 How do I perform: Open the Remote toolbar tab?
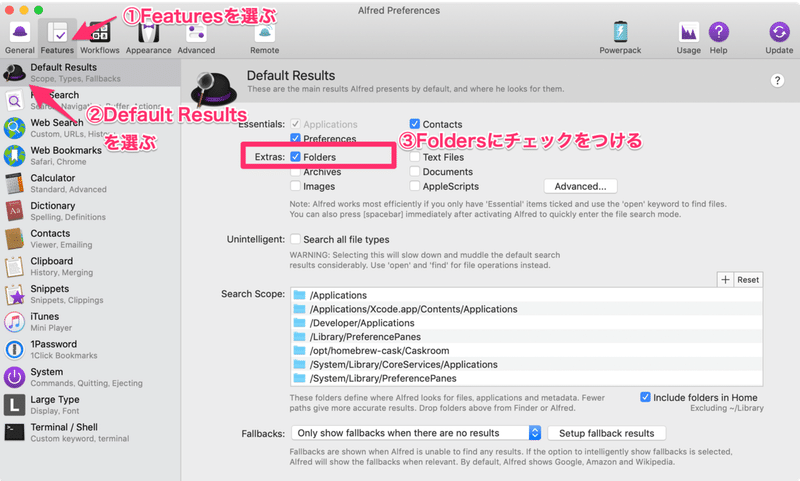(x=264, y=38)
